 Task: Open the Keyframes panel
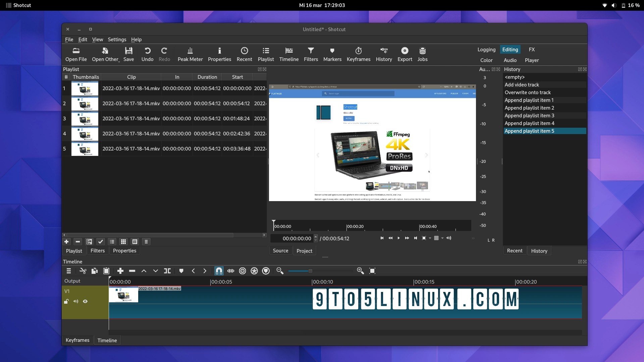(358, 54)
